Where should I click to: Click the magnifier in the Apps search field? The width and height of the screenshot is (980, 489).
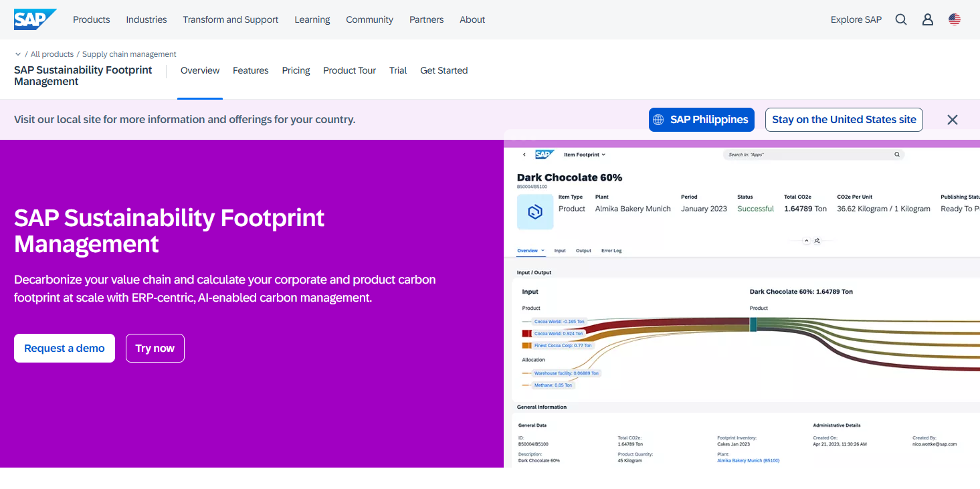(897, 155)
